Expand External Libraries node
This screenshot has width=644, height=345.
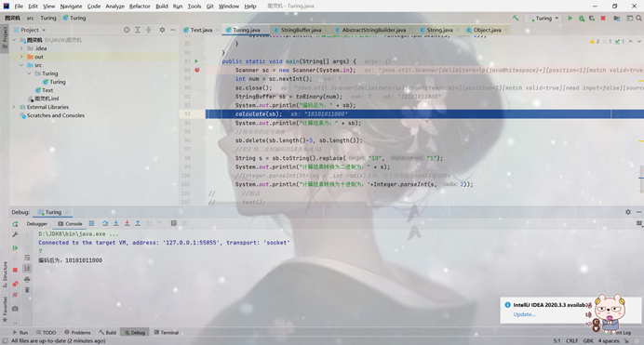[14, 107]
